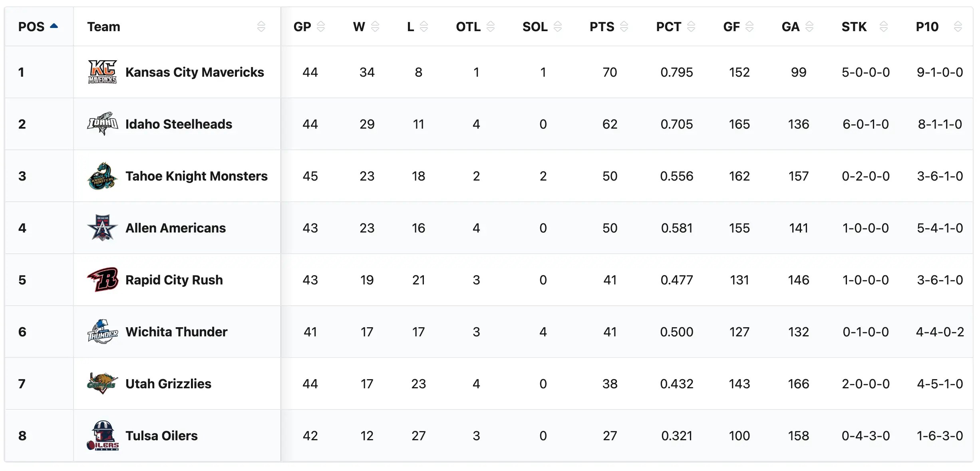This screenshot has width=980, height=471.
Task: Open the Tulsa Oilers team link
Action: (x=161, y=436)
